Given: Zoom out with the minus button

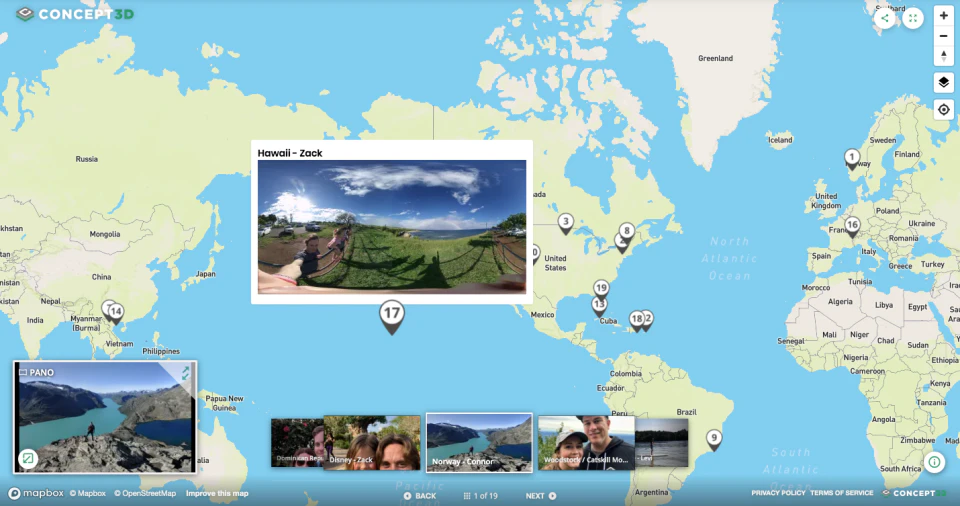Looking at the screenshot, I should tap(943, 36).
